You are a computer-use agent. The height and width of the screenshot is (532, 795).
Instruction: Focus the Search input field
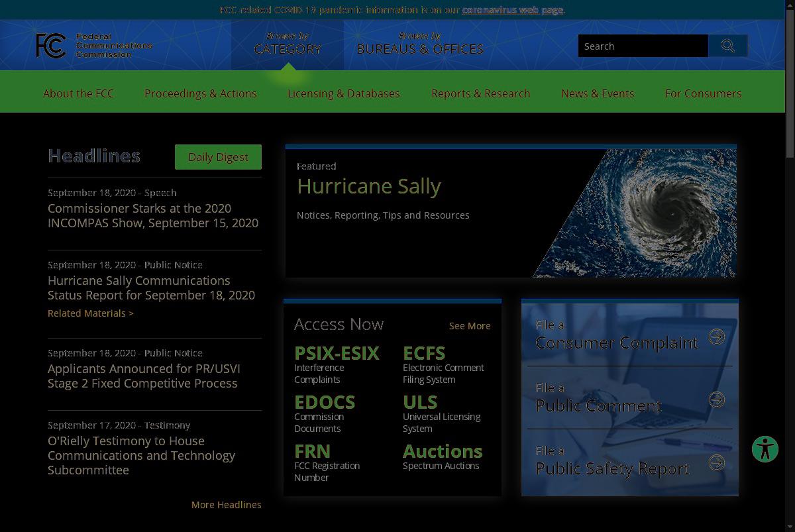click(x=643, y=46)
